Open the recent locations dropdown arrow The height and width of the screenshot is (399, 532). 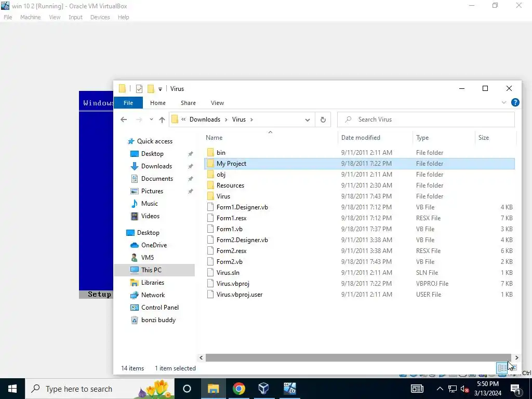[x=151, y=119]
